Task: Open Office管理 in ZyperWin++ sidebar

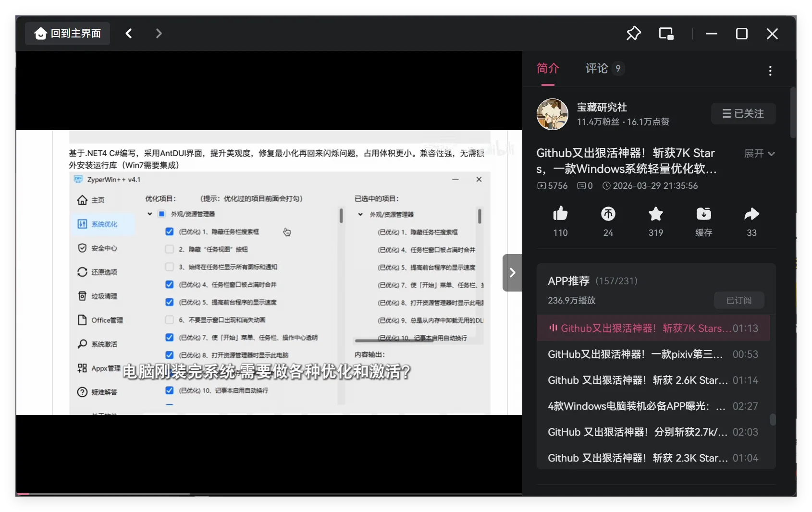Action: coord(100,320)
